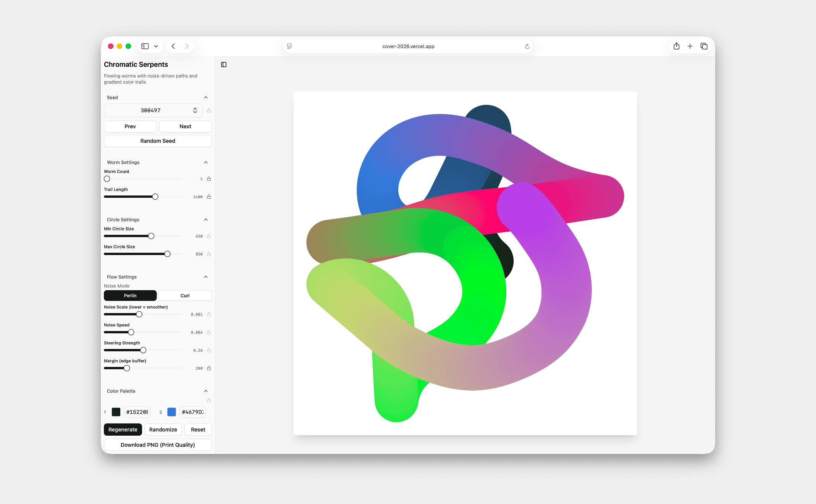
Task: Select the Perlin noise mode
Action: pos(130,296)
